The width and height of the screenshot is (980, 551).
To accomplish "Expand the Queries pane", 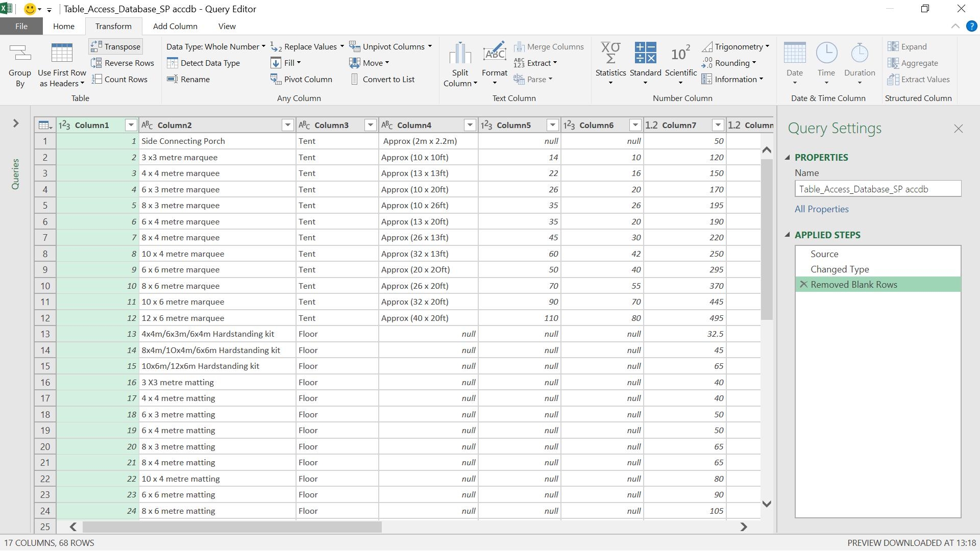I will (x=16, y=123).
